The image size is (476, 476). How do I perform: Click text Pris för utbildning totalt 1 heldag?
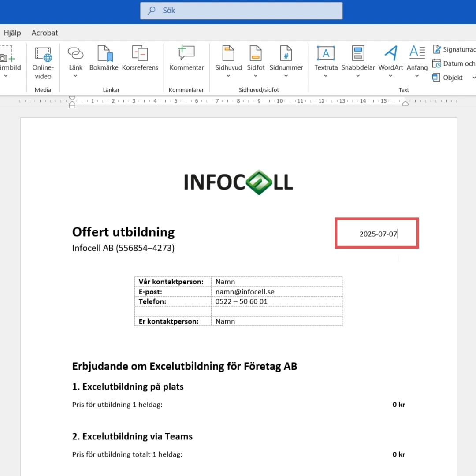tap(127, 454)
